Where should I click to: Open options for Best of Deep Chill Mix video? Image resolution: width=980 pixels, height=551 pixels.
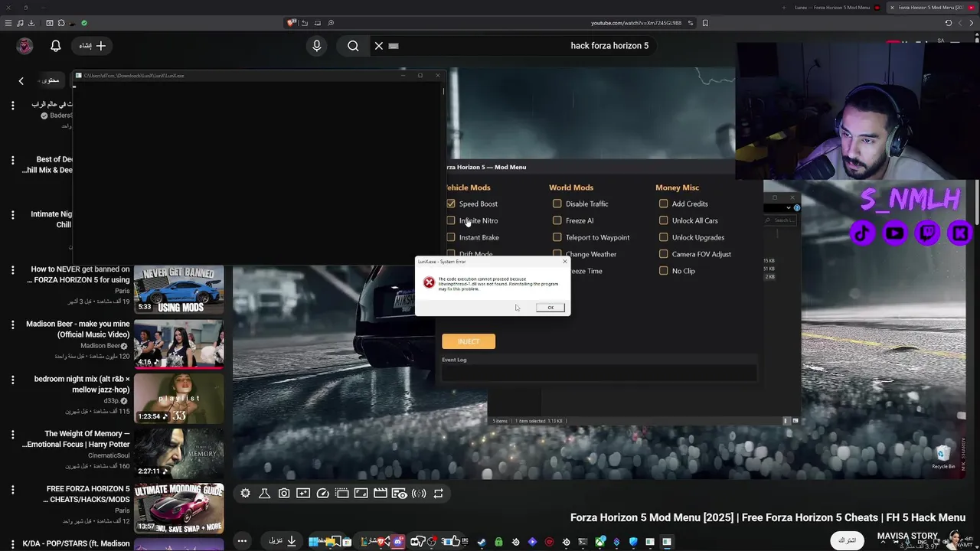coord(12,160)
